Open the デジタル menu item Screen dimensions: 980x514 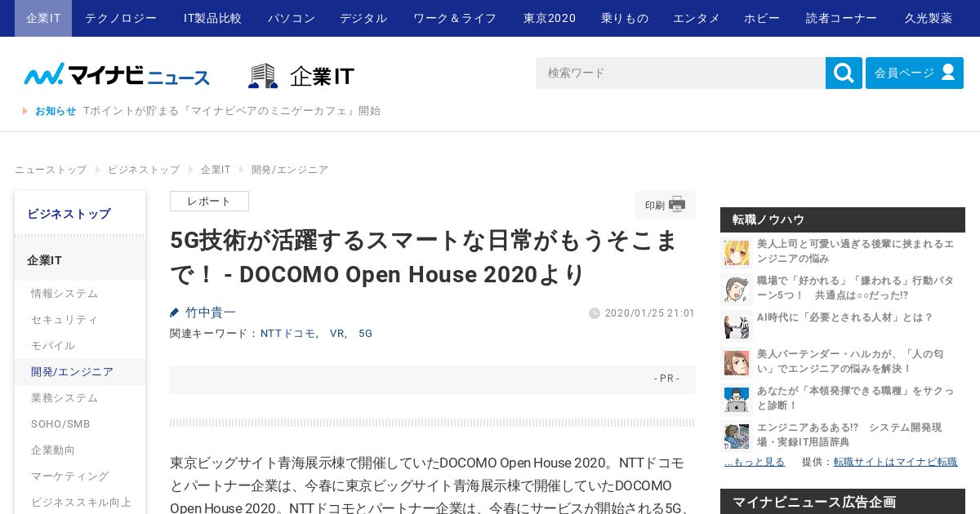tap(363, 18)
